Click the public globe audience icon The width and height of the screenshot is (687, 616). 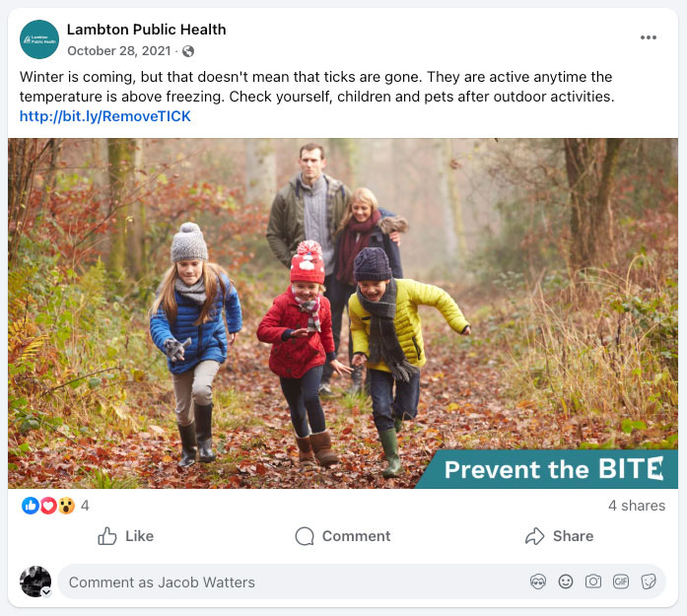pyautogui.click(x=188, y=51)
